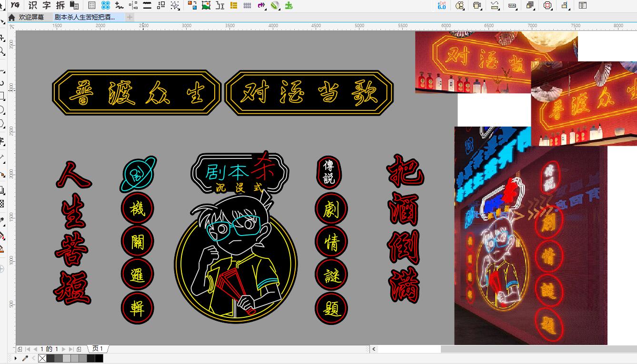Click the orange and blue squares icon

(192, 5)
